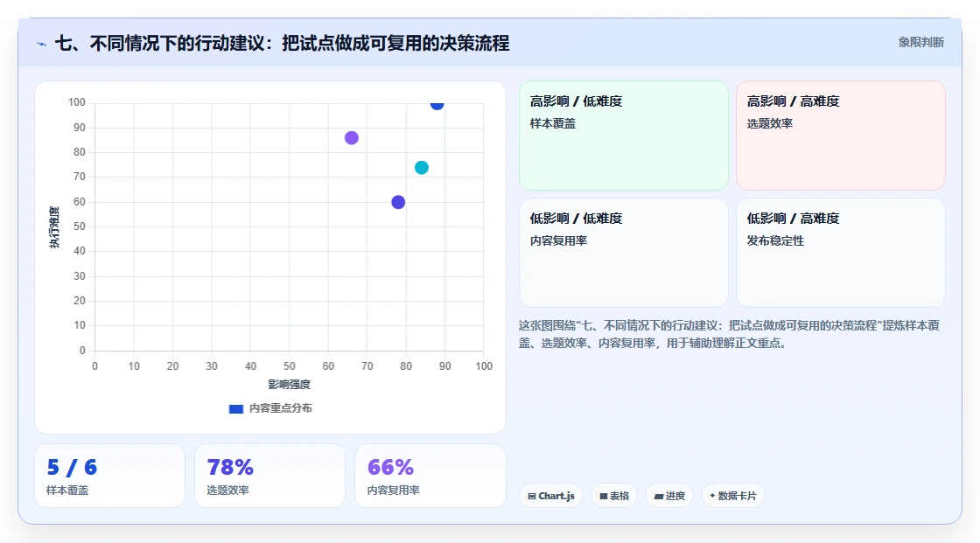The width and height of the screenshot is (980, 543).
Task: Click the Chart.js tag chip
Action: (551, 496)
